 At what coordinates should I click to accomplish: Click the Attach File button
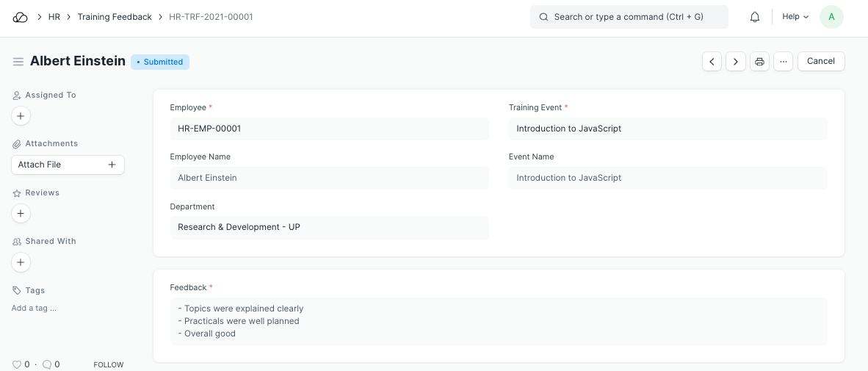click(68, 165)
